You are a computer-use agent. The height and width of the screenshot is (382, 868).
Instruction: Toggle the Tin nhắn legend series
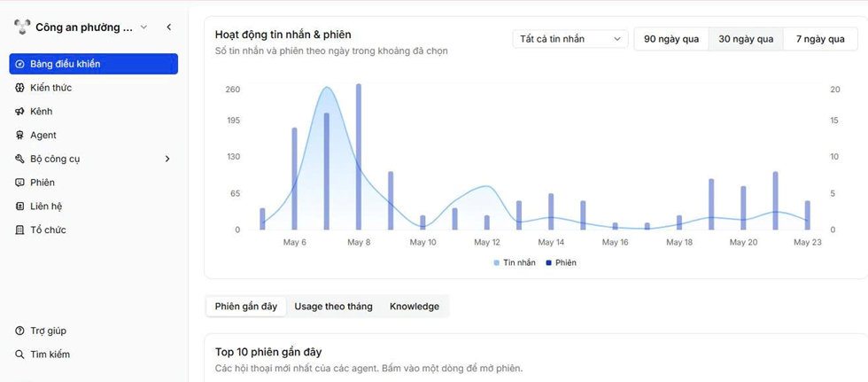click(x=515, y=263)
